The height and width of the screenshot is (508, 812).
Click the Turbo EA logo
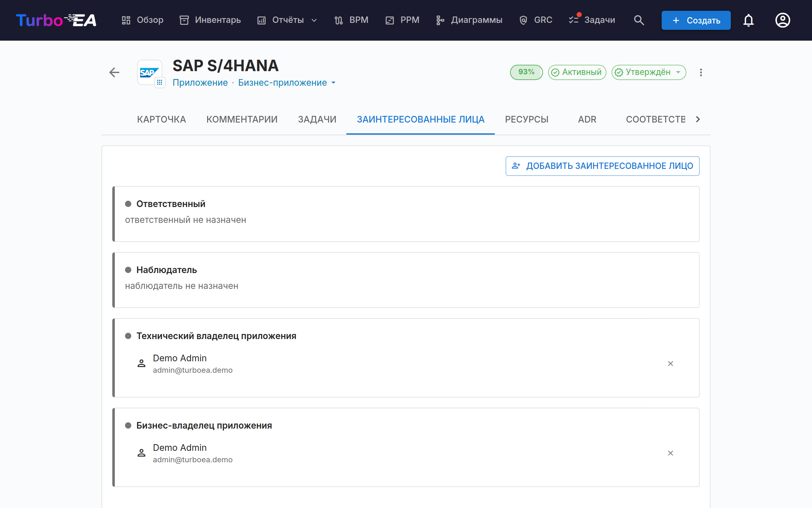(56, 20)
